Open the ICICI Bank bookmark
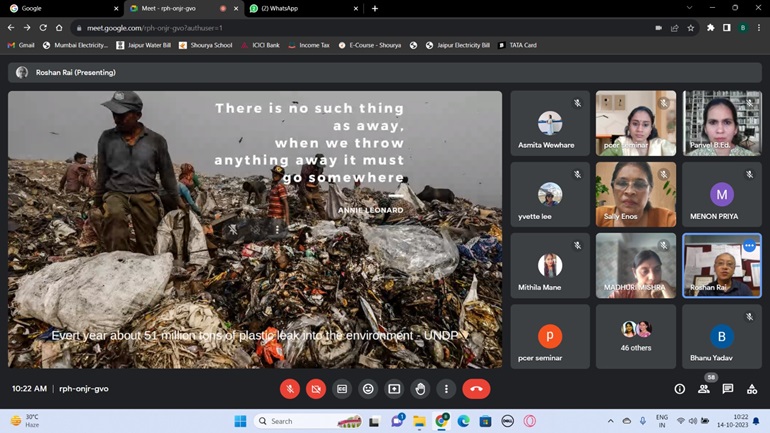The image size is (770, 433). pos(261,45)
